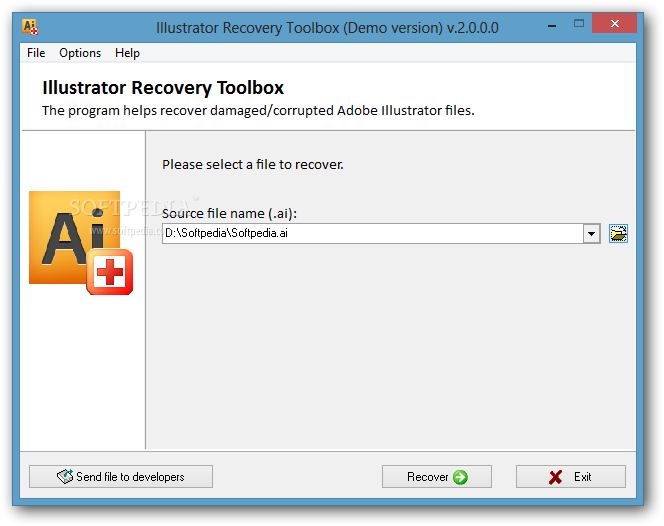664x526 pixels.
Task: Maximize the Illustrator Recovery Toolbox window
Action: [x=578, y=24]
